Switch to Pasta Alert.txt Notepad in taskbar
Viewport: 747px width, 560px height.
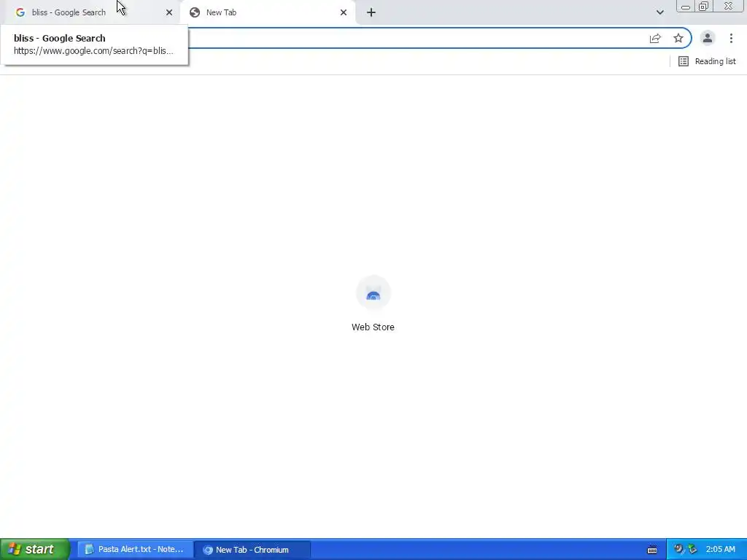pyautogui.click(x=135, y=550)
